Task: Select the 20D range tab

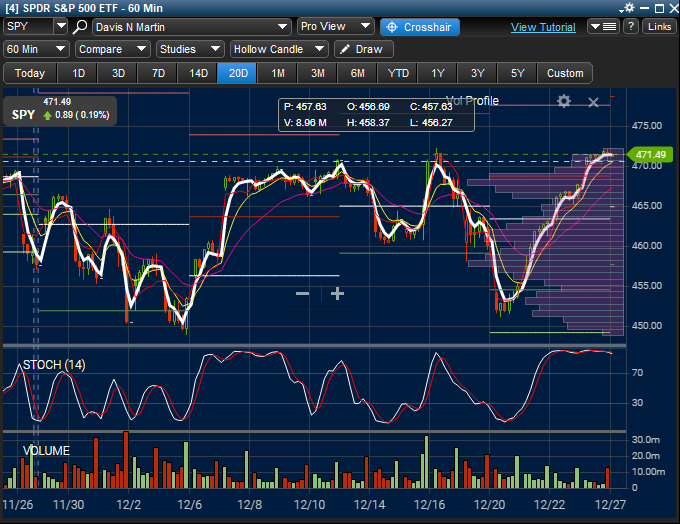Action: coord(238,73)
